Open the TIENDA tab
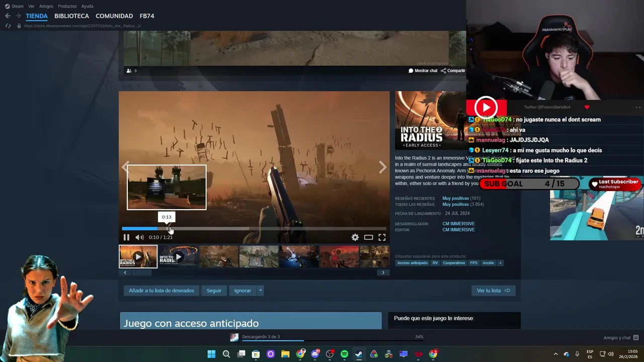644x362 pixels. 37,16
